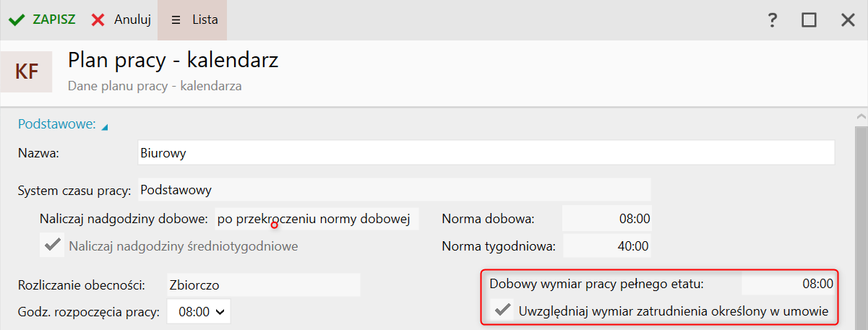Collapse the Podstawowe section triangle
Viewport: 868px width, 330px height.
(x=105, y=127)
